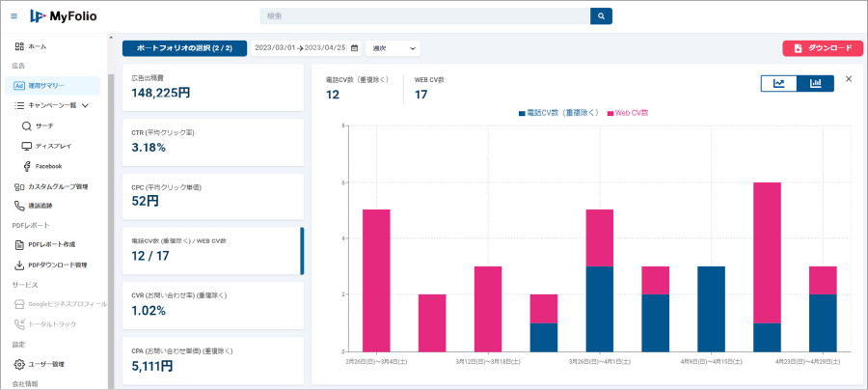Click the MyFolio logo
The height and width of the screenshot is (390, 868).
pyautogui.click(x=64, y=16)
